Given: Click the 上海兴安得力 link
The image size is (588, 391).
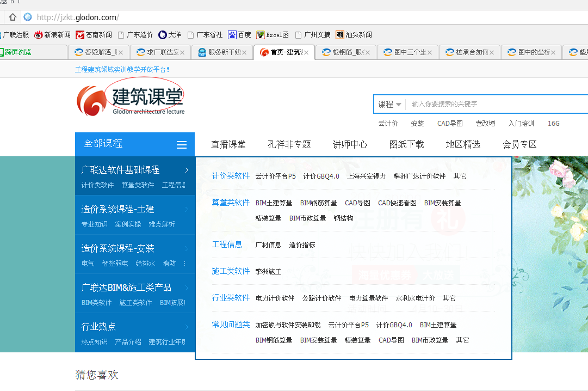Looking at the screenshot, I should [x=366, y=176].
